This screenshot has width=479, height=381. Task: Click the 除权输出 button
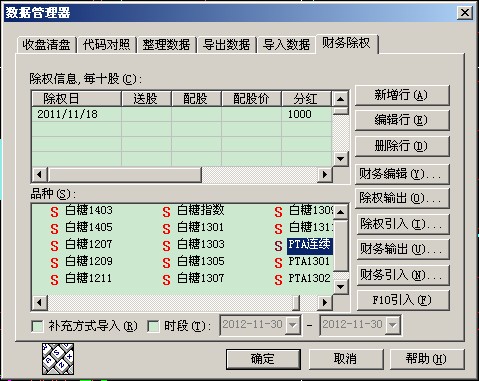[x=402, y=198]
